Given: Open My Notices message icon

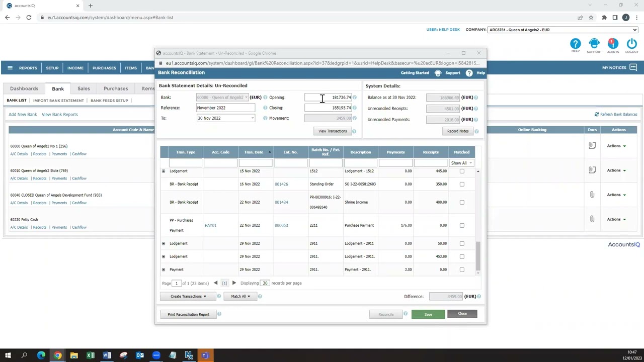Looking at the screenshot, I should (x=633, y=67).
